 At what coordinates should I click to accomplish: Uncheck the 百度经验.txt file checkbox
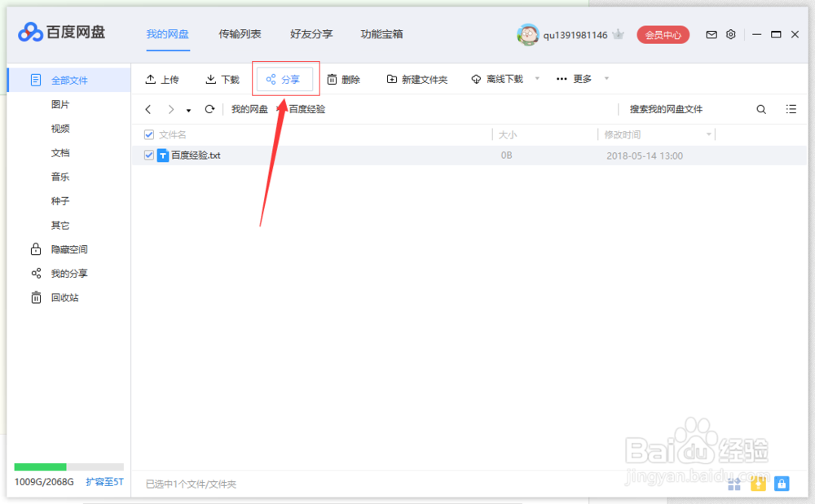pos(148,155)
